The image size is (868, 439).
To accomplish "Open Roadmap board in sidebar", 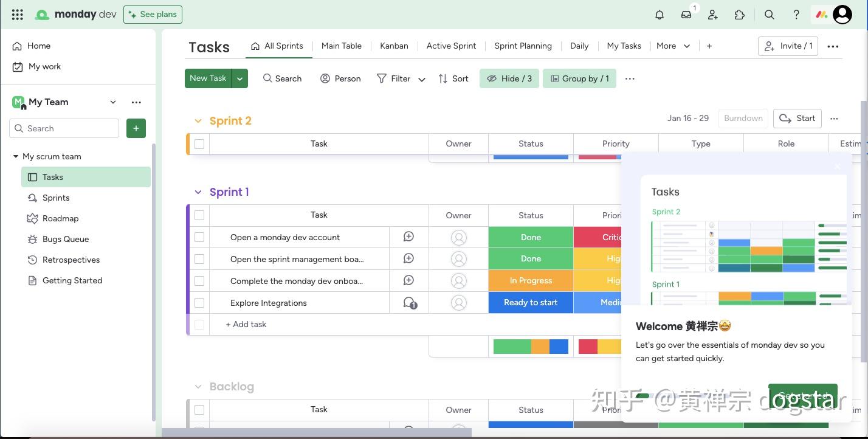I will [60, 218].
